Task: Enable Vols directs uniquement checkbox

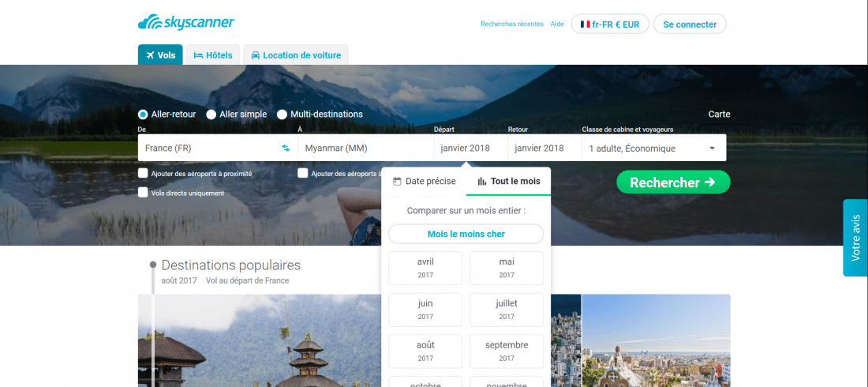Action: point(143,193)
